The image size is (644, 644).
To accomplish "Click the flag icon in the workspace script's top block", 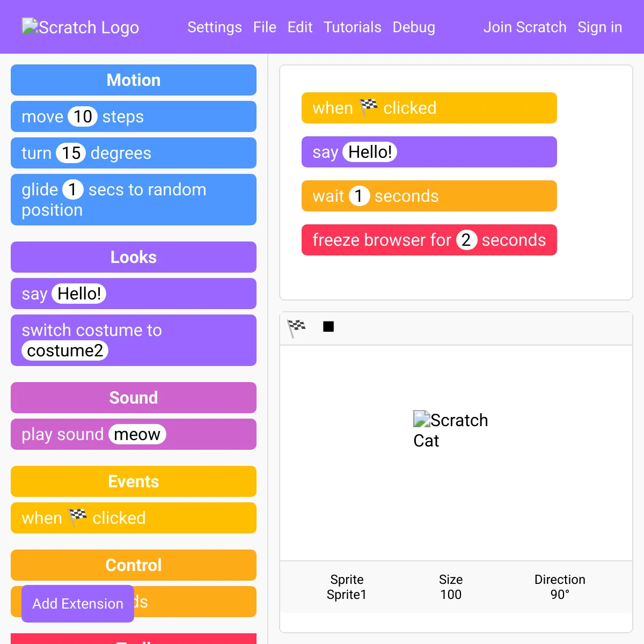I will coord(369,107).
